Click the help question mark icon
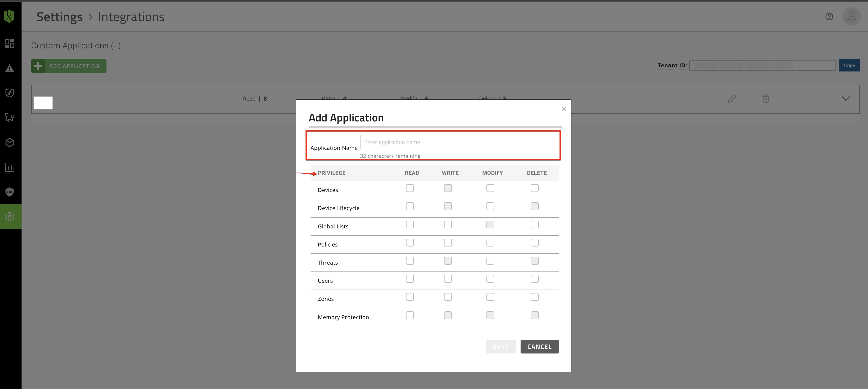The image size is (868, 389). 829,16
